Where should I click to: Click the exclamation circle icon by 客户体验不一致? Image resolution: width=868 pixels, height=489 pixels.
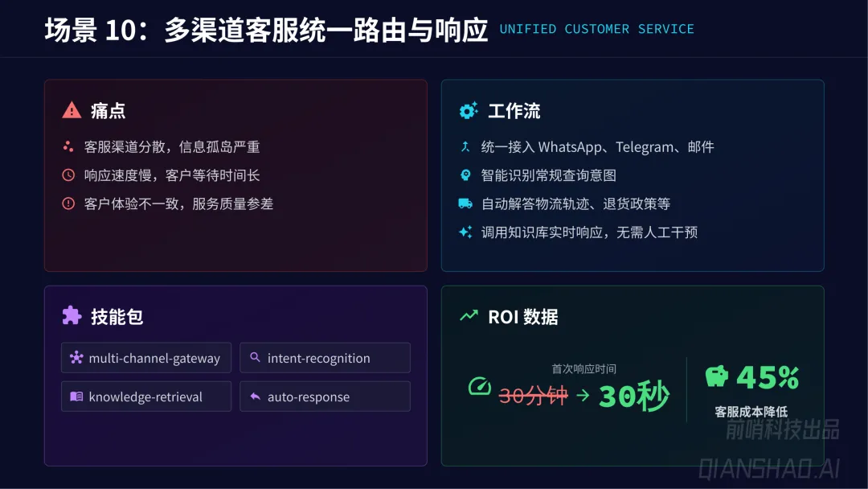(68, 203)
